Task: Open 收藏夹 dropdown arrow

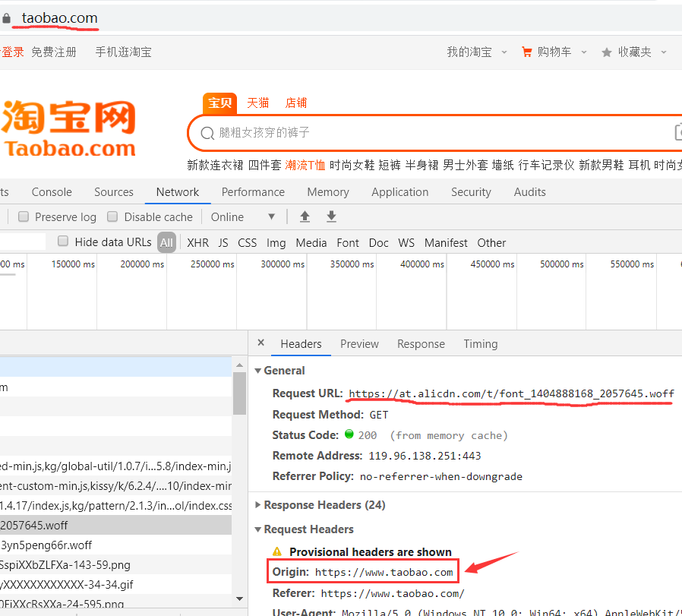Action: point(663,52)
